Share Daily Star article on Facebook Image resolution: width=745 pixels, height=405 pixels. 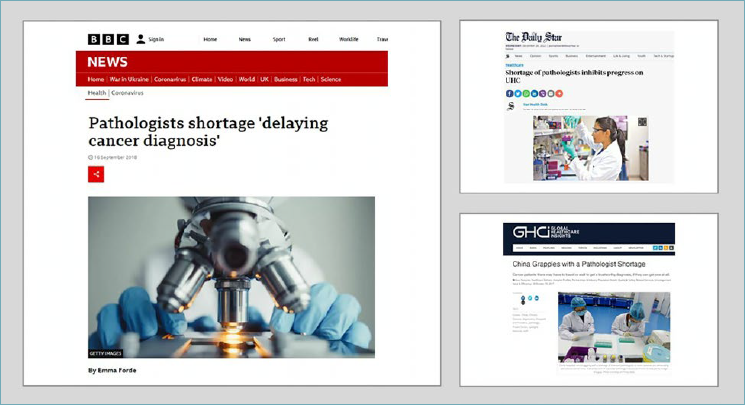509,94
